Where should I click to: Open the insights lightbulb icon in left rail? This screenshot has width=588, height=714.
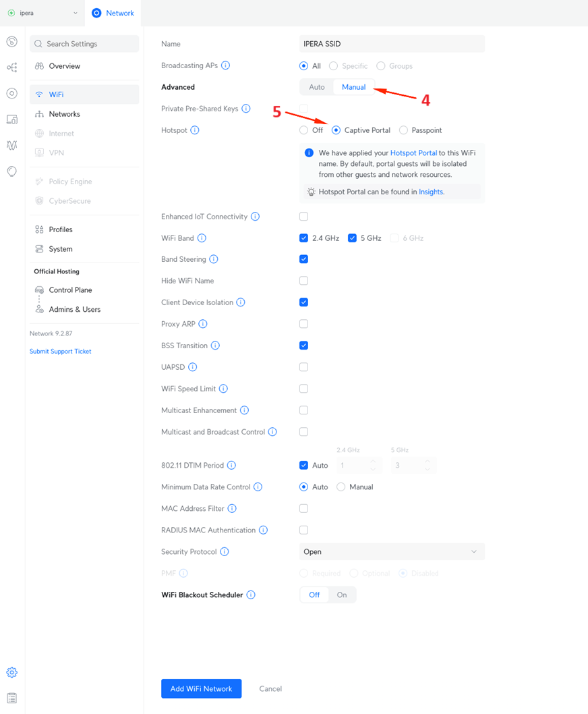[x=11, y=171]
